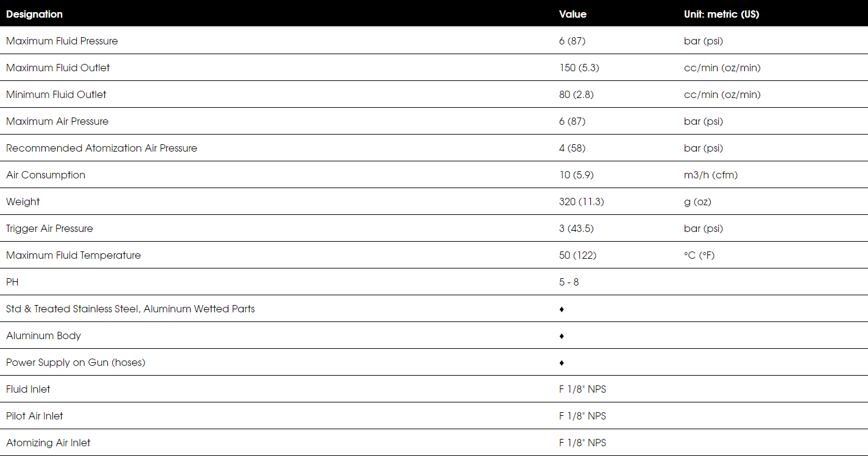The width and height of the screenshot is (868, 456).
Task: Select the Minimum Fluid Outlet label
Action: click(x=56, y=94)
